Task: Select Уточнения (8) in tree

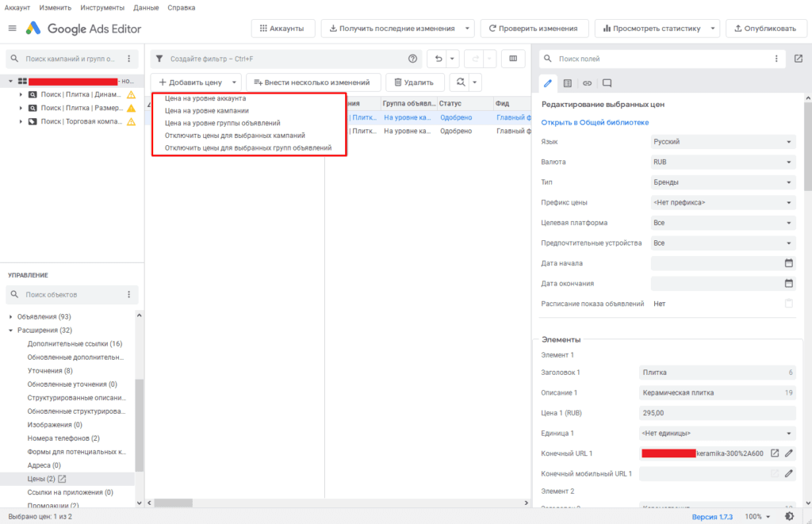Action: tap(50, 371)
